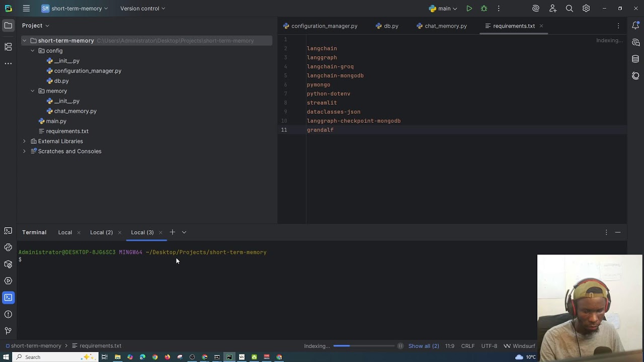Open the Windows Start menu
The image size is (644, 362).
6,357
